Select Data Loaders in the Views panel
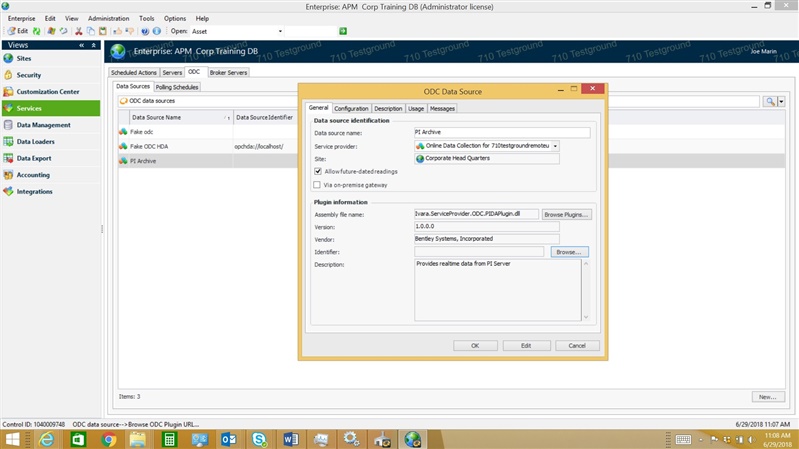 coord(36,142)
